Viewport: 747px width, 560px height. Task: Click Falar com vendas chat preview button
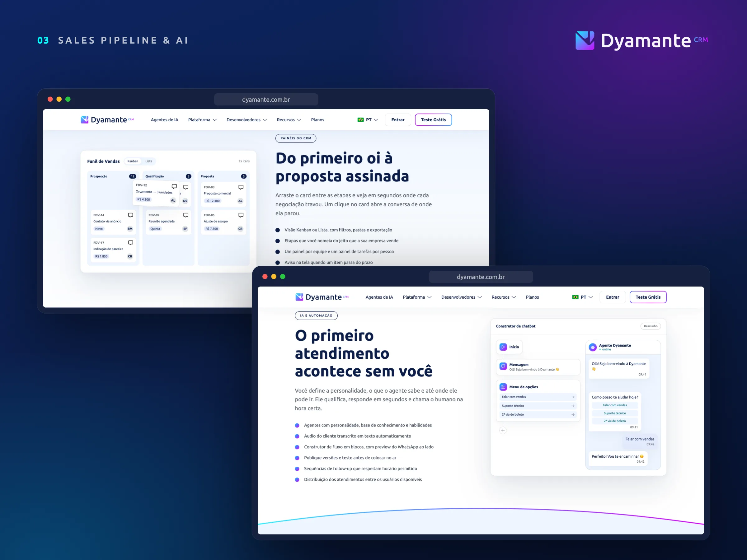click(x=615, y=405)
